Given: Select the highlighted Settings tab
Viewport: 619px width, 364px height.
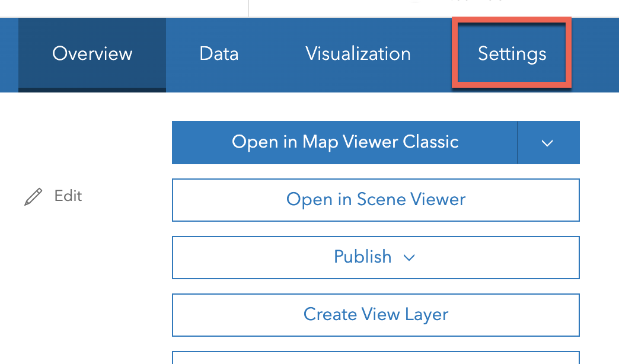Looking at the screenshot, I should coord(512,54).
